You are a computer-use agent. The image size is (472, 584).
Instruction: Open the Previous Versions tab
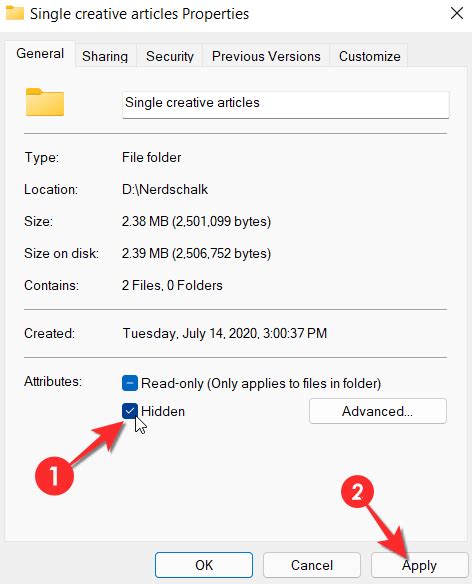pos(266,56)
